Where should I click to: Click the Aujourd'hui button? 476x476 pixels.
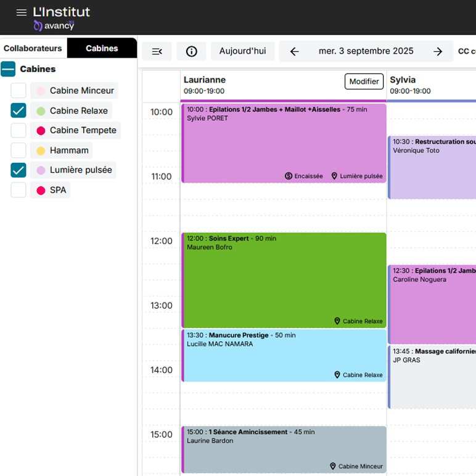coord(242,51)
